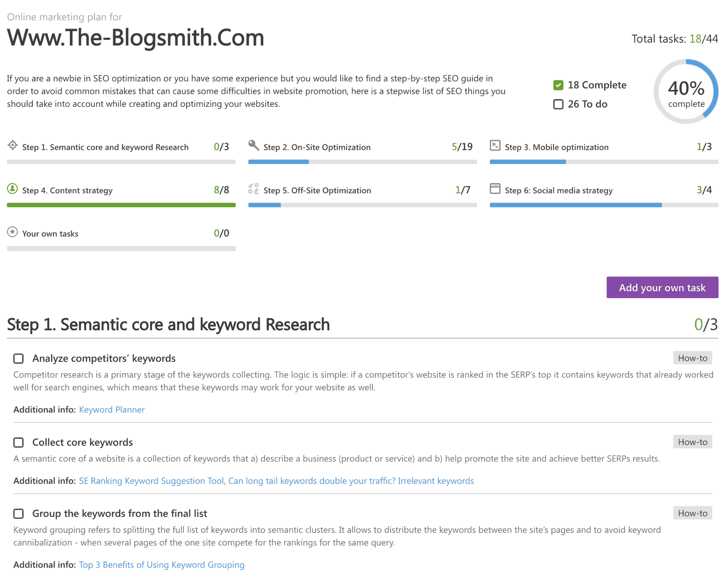
Task: Click the Step 2 On-Site wrench icon
Action: tap(253, 145)
